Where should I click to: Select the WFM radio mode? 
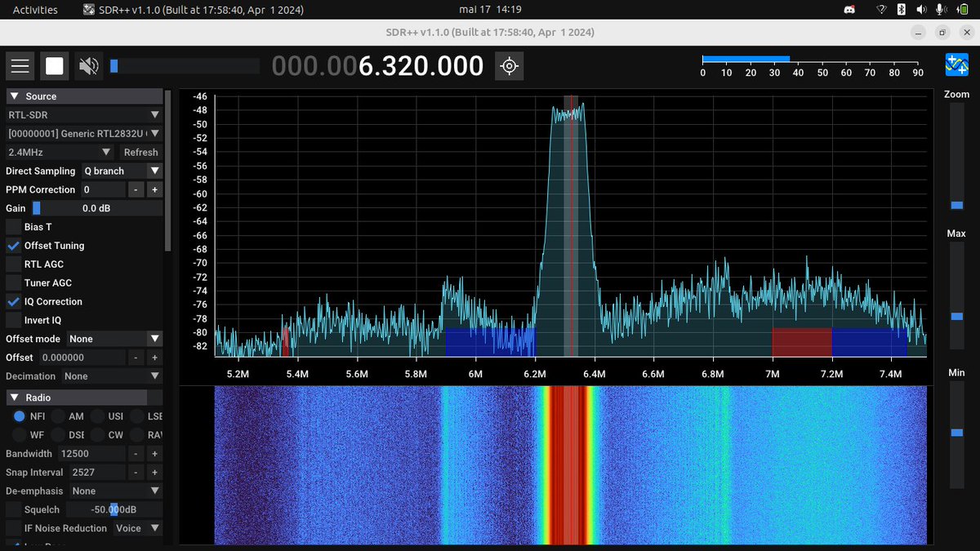[x=20, y=435]
